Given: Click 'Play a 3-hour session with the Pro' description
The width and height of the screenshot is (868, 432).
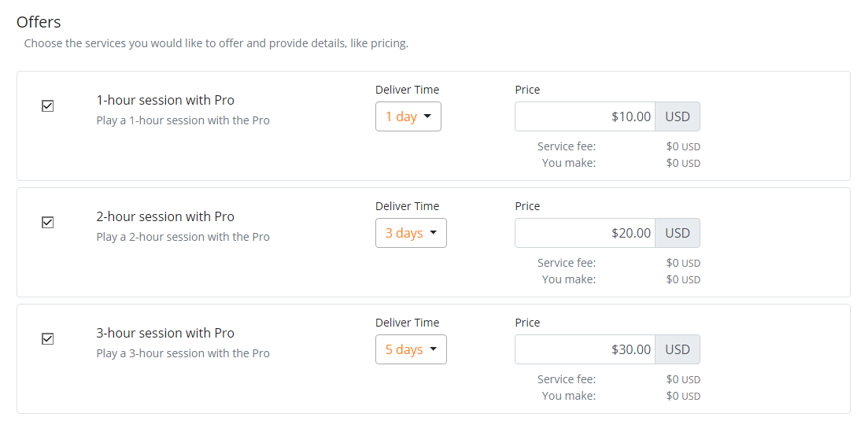Looking at the screenshot, I should click(183, 353).
